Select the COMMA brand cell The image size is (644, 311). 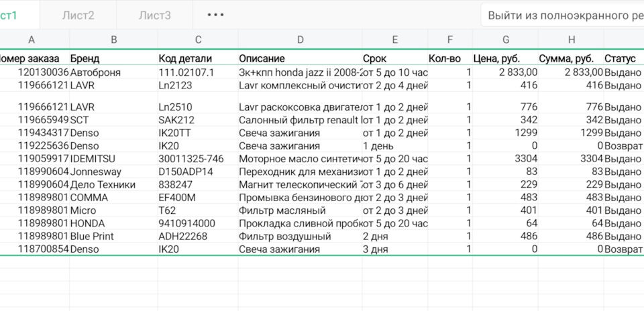point(114,197)
